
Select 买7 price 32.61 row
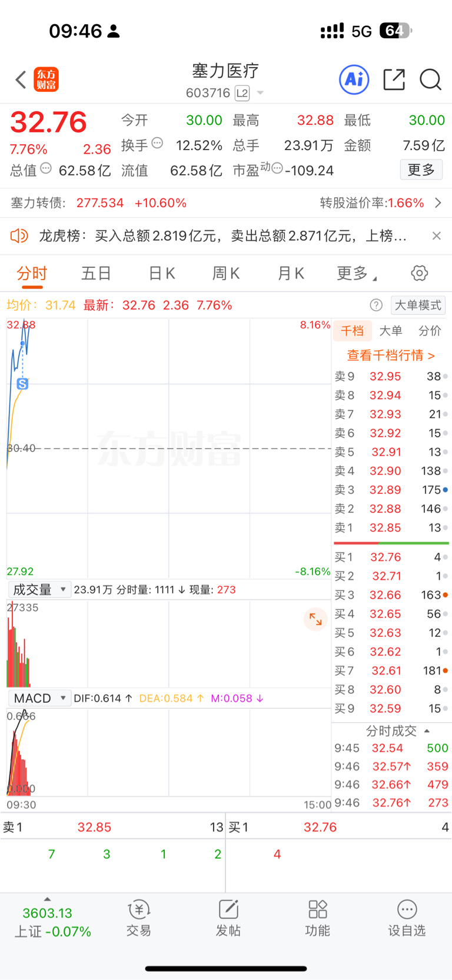coord(391,670)
